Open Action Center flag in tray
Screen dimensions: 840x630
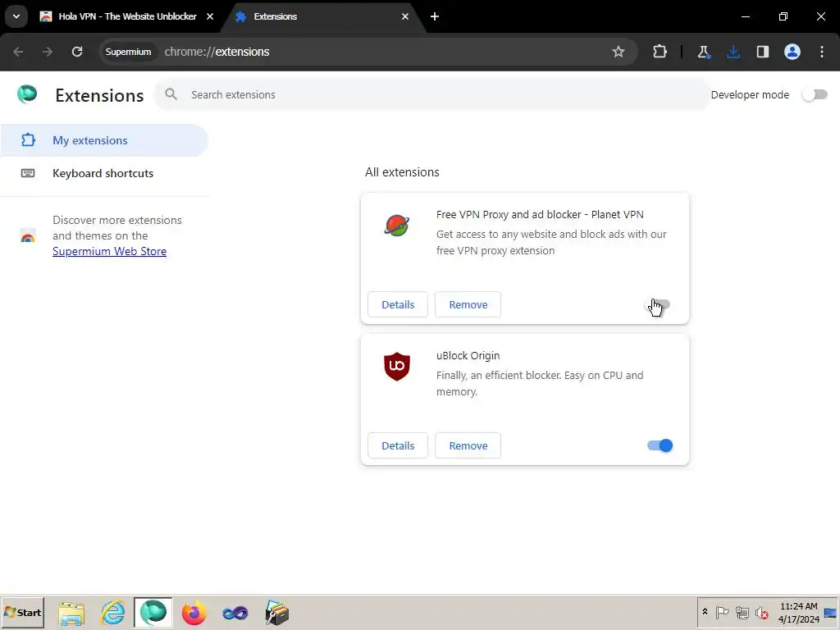tap(722, 612)
